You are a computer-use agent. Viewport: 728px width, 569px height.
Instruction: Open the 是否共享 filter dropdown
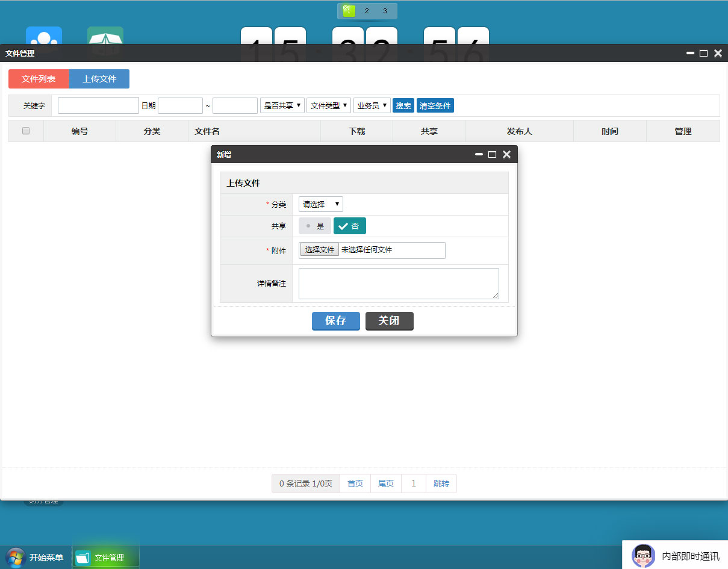point(282,105)
